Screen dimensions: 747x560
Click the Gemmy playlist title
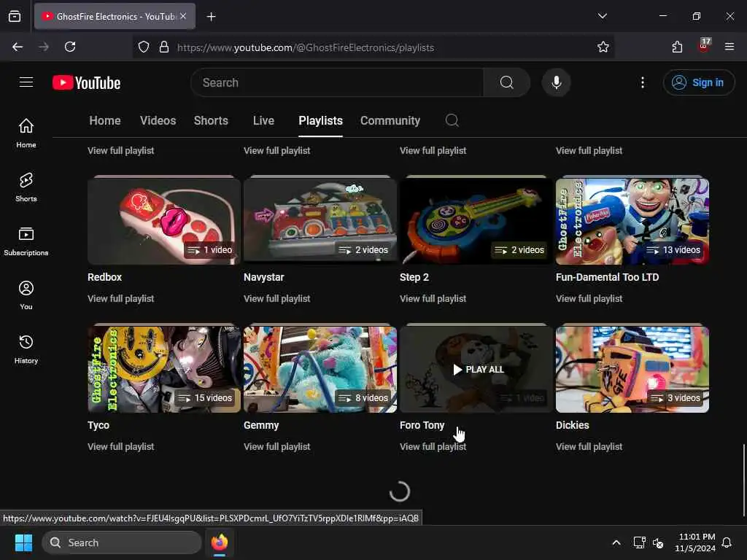tap(261, 425)
